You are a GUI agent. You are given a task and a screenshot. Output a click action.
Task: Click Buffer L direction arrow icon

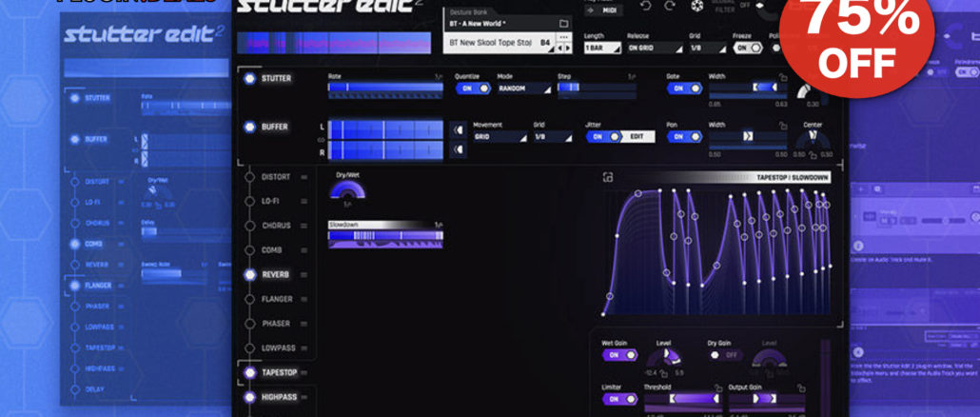tap(458, 130)
